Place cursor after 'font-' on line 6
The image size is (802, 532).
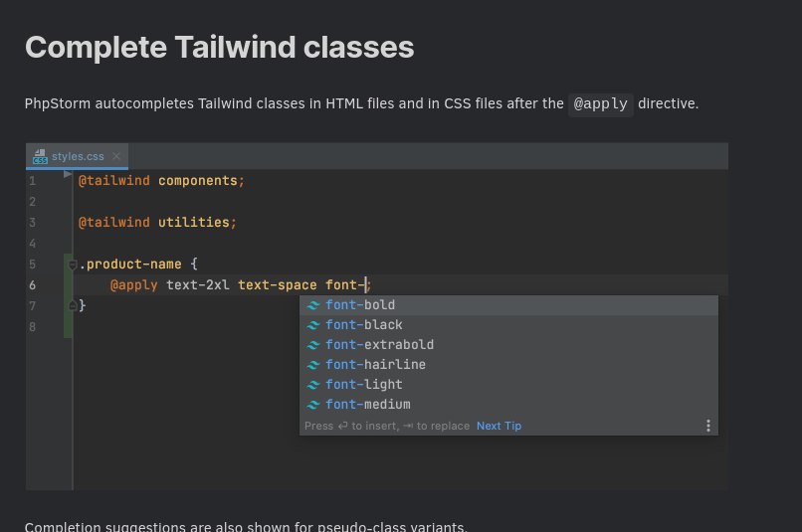click(366, 285)
